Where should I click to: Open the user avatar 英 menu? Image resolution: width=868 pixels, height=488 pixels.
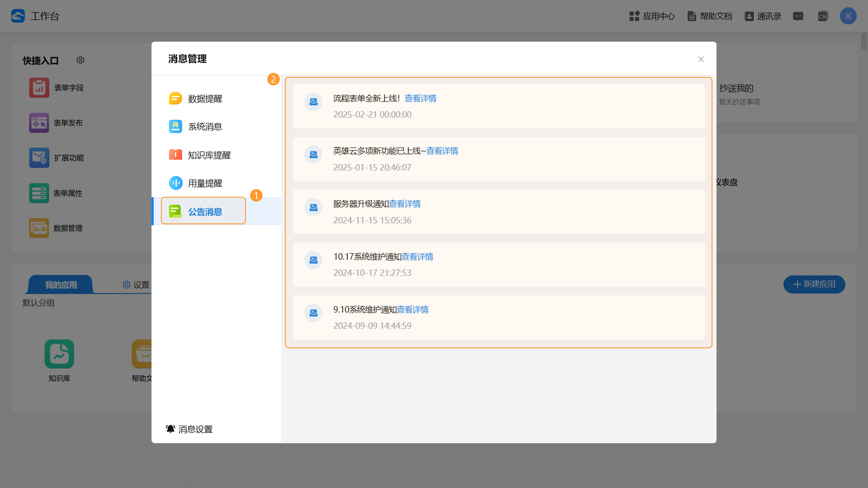pos(848,16)
